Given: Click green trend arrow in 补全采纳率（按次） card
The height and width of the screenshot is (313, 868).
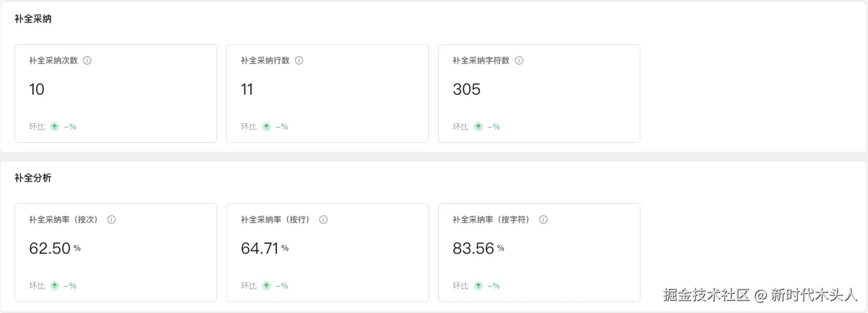Looking at the screenshot, I should coord(55,286).
